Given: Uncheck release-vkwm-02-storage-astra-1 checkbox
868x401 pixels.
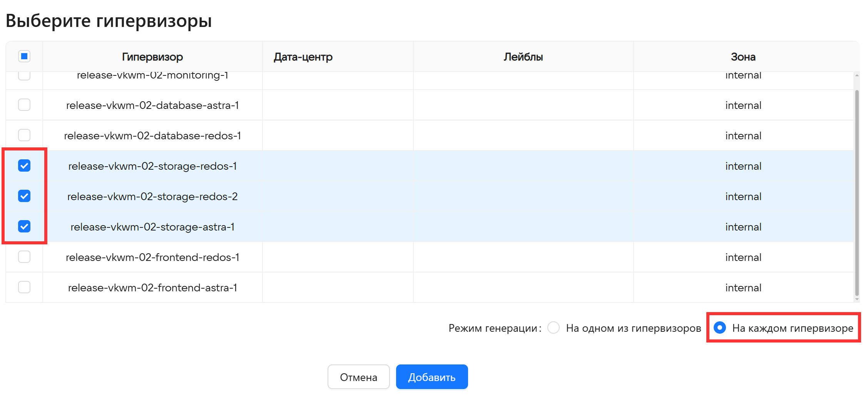Looking at the screenshot, I should 24,226.
